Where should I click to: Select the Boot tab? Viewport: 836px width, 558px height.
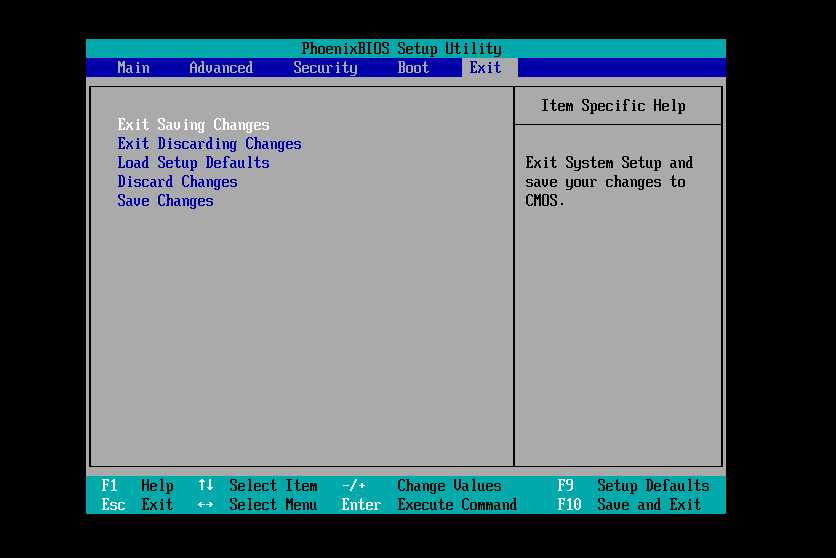(413, 68)
